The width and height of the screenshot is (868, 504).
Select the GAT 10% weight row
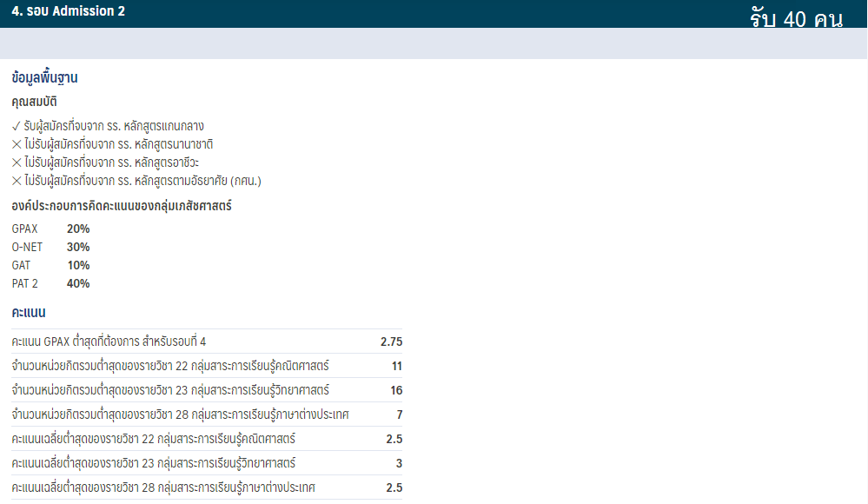(51, 265)
